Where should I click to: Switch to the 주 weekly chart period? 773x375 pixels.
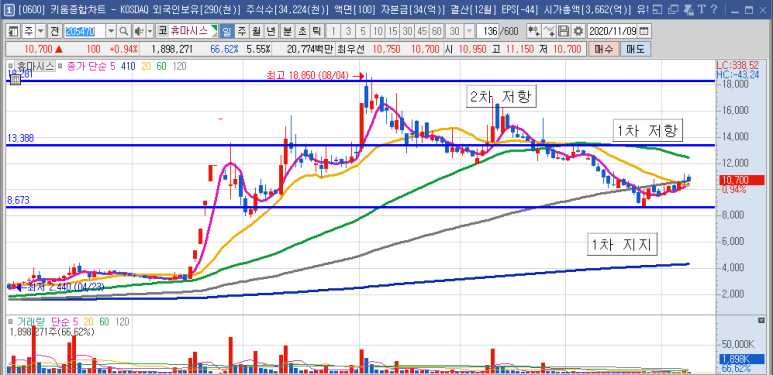[x=242, y=32]
